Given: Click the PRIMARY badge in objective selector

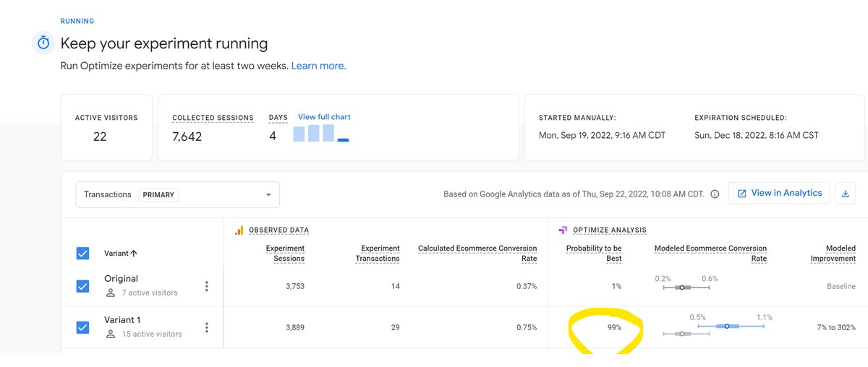Looking at the screenshot, I should tap(158, 194).
